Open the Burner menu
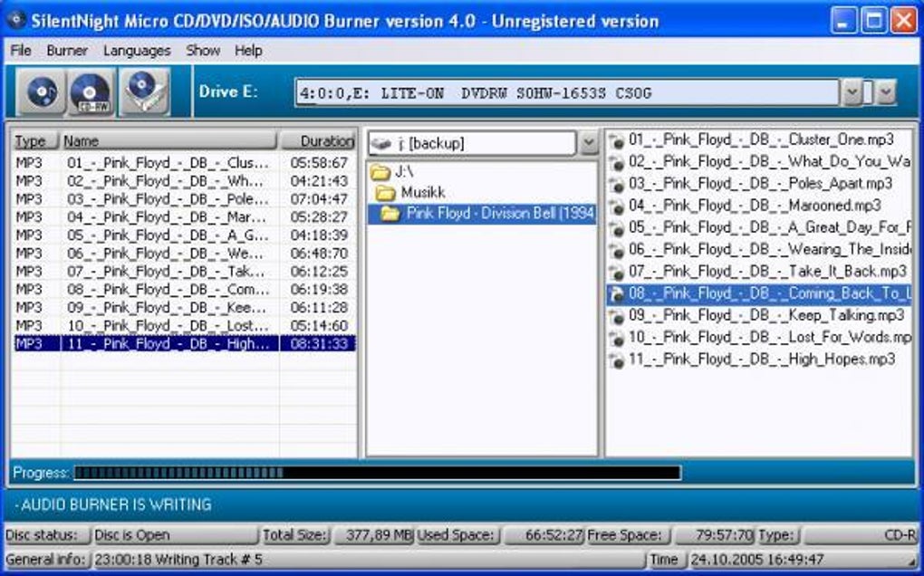This screenshot has width=924, height=576. 67,51
